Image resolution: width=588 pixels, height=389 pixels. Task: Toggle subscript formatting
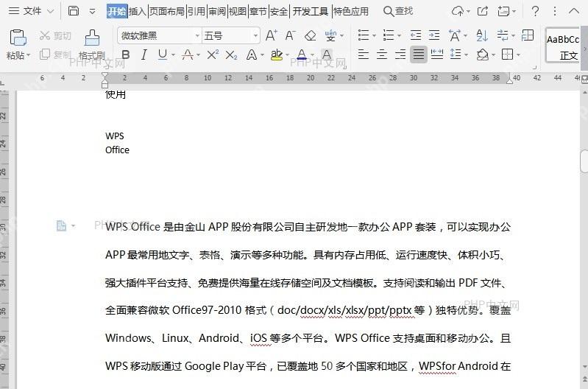pos(231,55)
